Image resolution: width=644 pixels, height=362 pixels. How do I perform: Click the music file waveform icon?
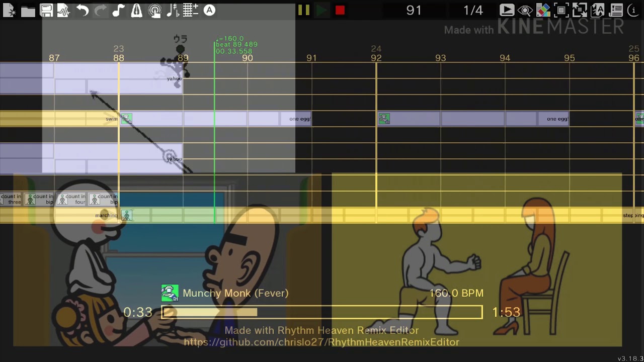click(63, 11)
